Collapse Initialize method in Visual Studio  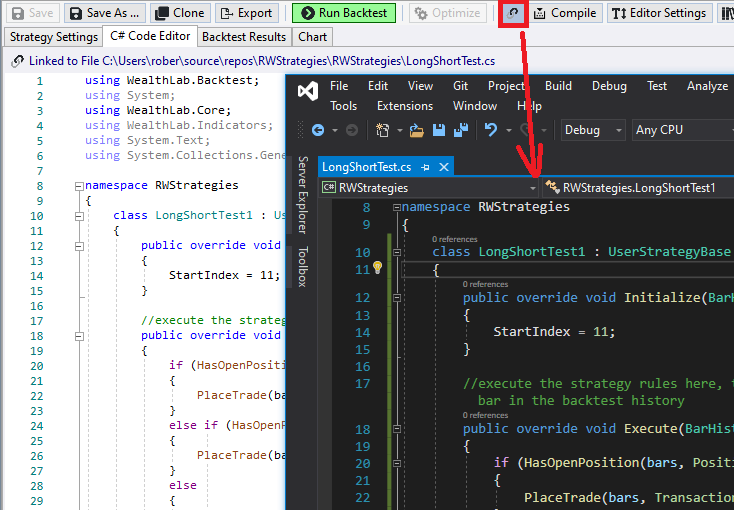coord(397,298)
